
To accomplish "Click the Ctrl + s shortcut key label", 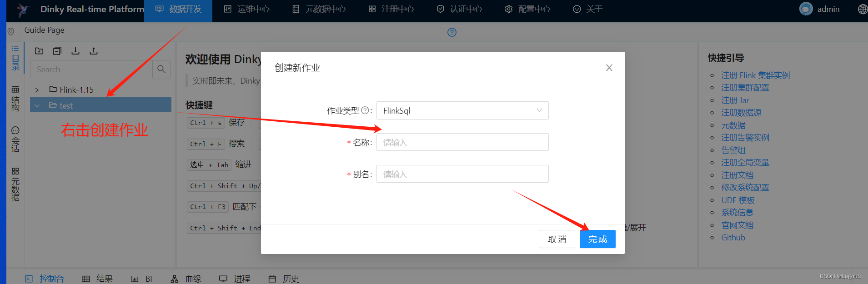I will [x=206, y=123].
